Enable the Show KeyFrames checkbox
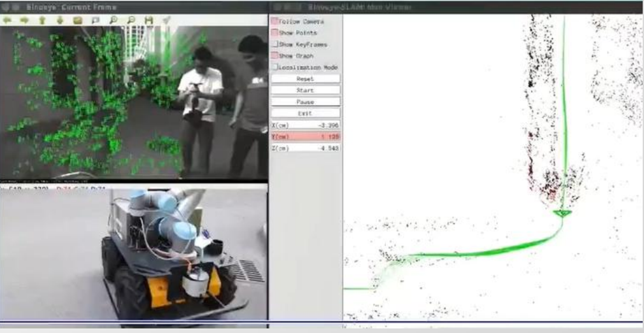Screen dimensions: 644x333 click(275, 44)
